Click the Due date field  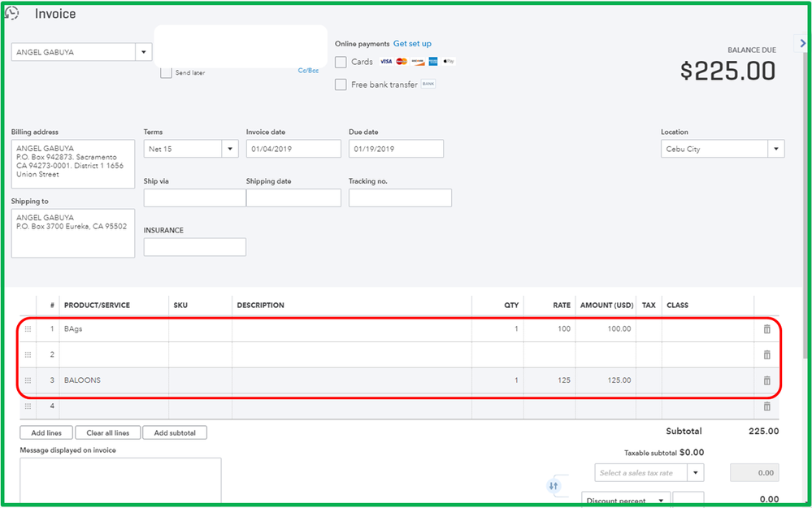pos(396,149)
